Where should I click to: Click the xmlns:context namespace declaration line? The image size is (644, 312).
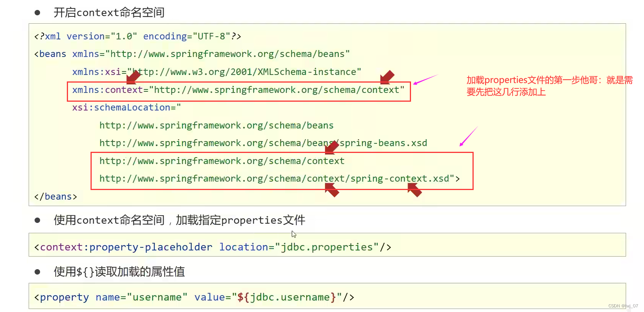(238, 90)
